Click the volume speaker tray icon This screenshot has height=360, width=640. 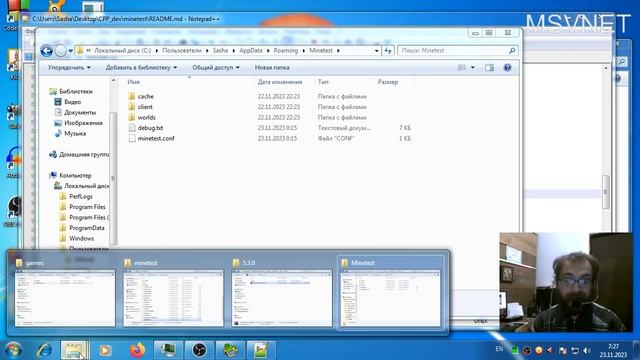click(x=587, y=351)
